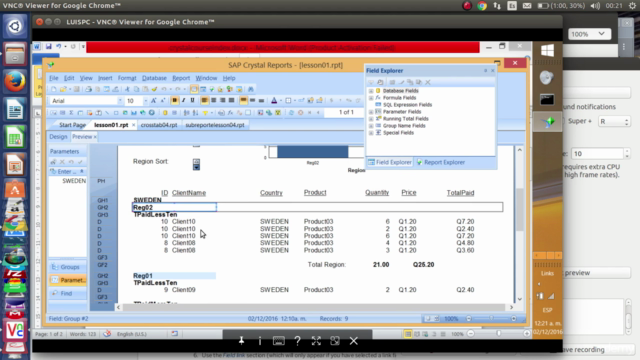Toggle Justify alignment button
640x360 pixels.
click(231, 100)
